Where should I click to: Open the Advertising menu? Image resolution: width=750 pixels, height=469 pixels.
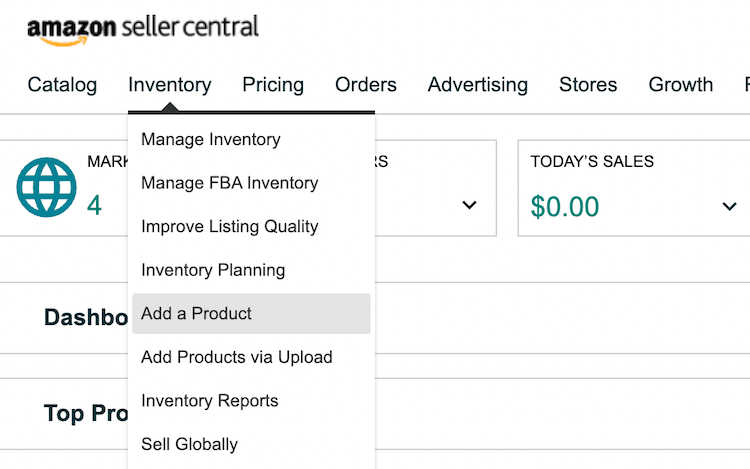tap(478, 85)
